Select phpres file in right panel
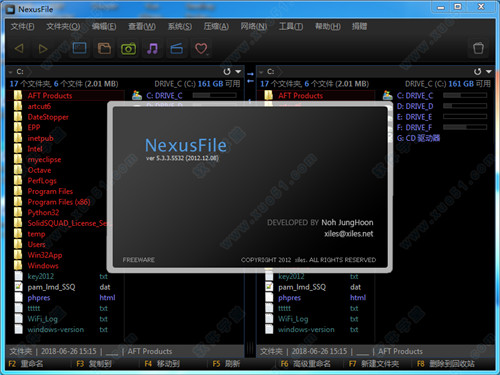 pos(289,298)
